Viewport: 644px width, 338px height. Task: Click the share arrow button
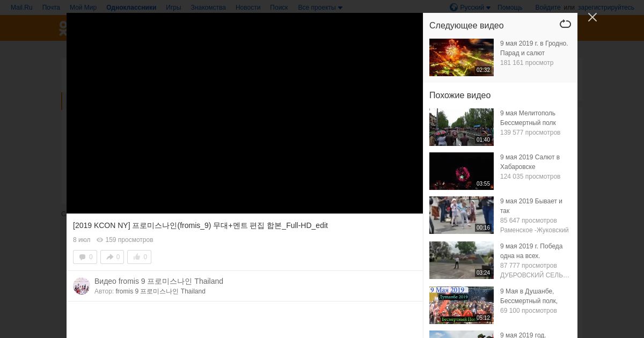(112, 257)
